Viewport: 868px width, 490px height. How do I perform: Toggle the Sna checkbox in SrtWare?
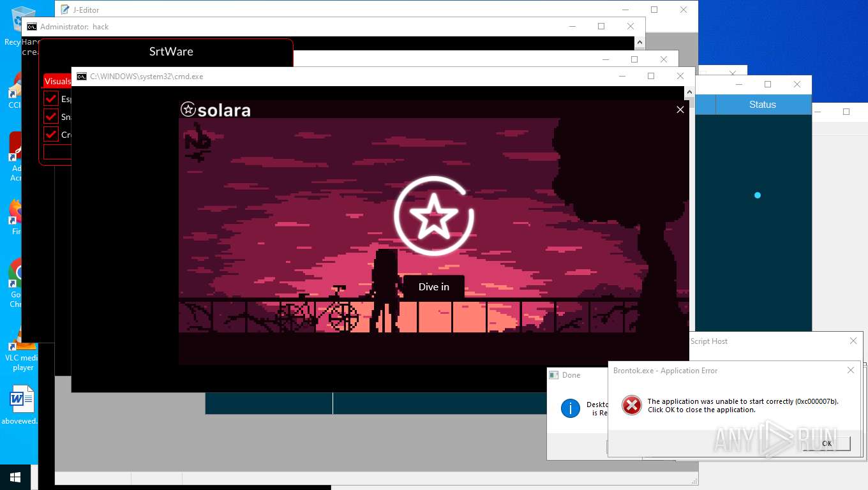coord(51,117)
